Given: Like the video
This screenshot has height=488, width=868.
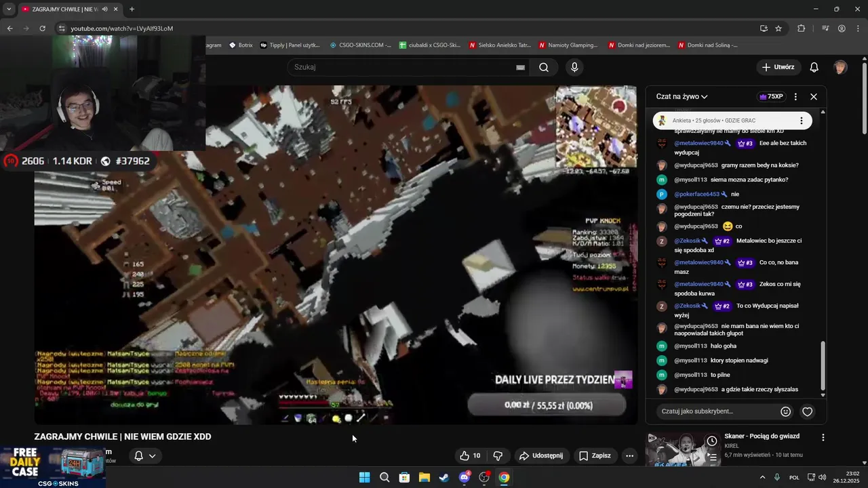Looking at the screenshot, I should (x=471, y=455).
